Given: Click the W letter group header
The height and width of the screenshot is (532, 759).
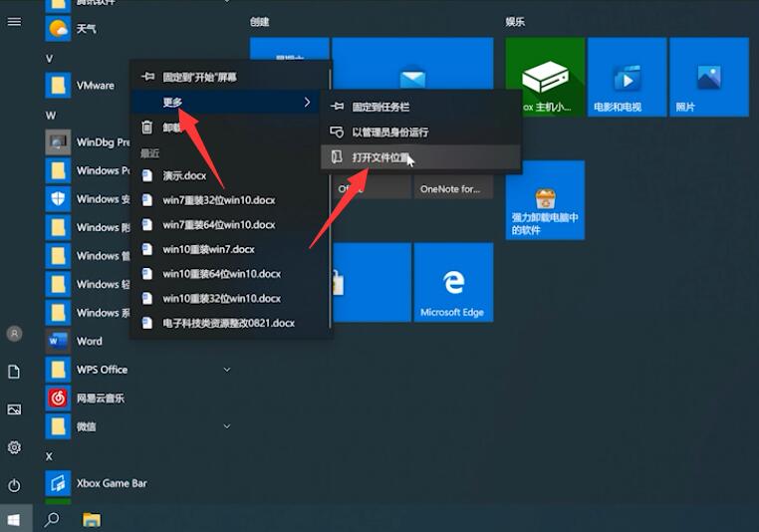Looking at the screenshot, I should pyautogui.click(x=51, y=116).
